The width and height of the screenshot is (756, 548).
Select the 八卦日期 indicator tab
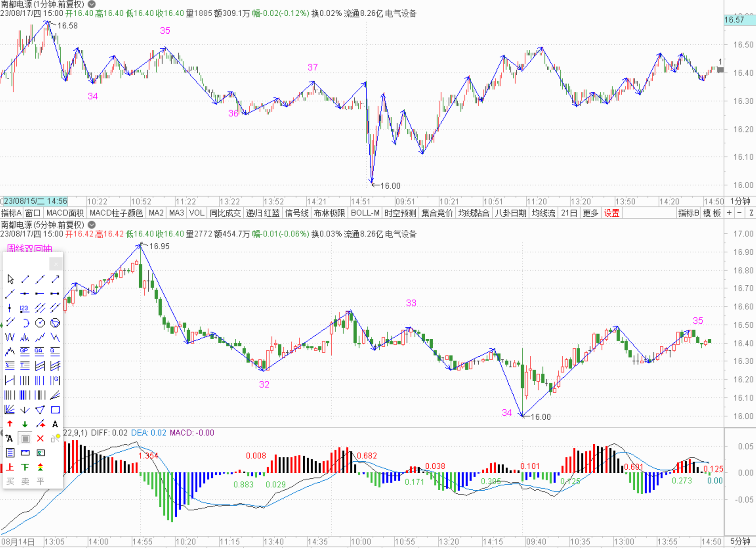tap(511, 213)
